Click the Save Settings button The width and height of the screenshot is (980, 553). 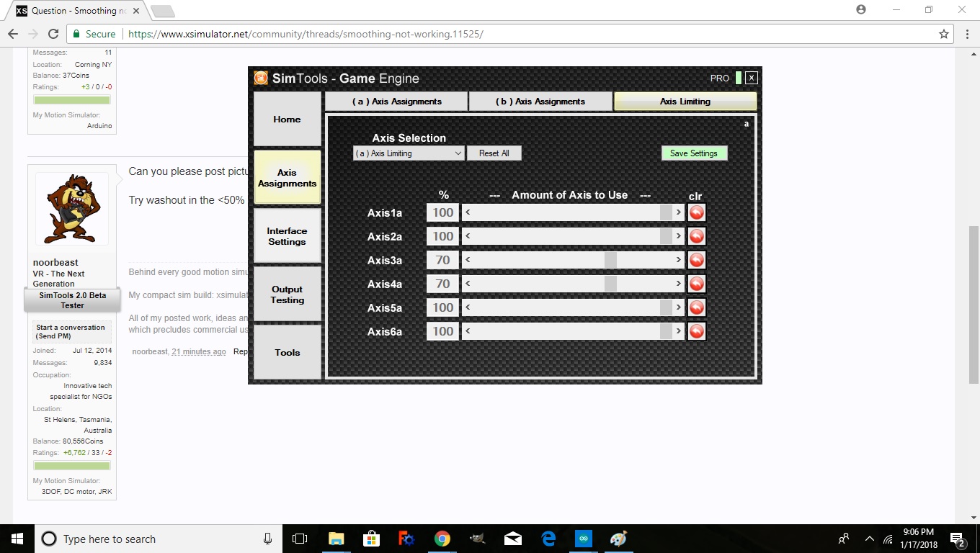694,153
